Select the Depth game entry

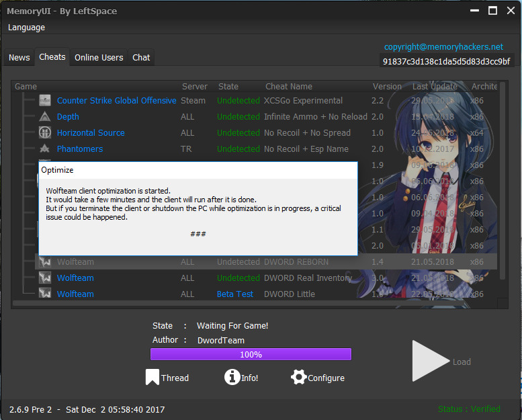pyautogui.click(x=68, y=116)
